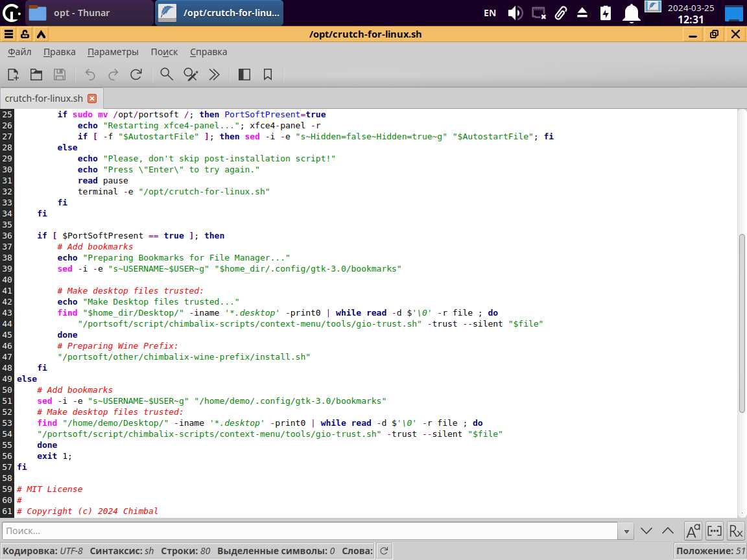The width and height of the screenshot is (747, 560).
Task: Focus the Поиск search input field
Action: coord(310,531)
